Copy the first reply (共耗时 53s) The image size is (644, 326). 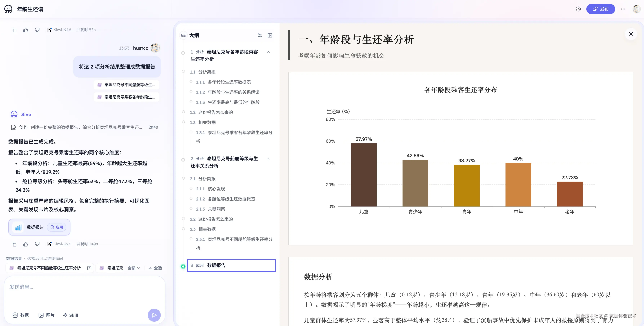pos(14,30)
